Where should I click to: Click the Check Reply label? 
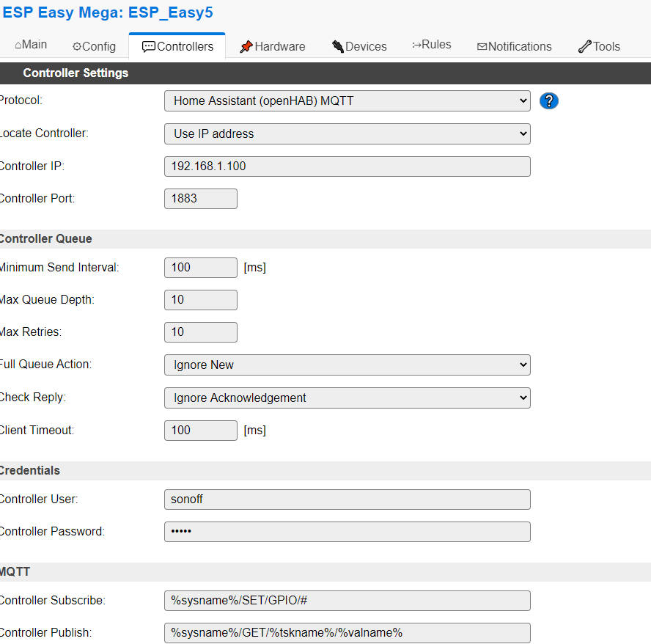point(33,398)
